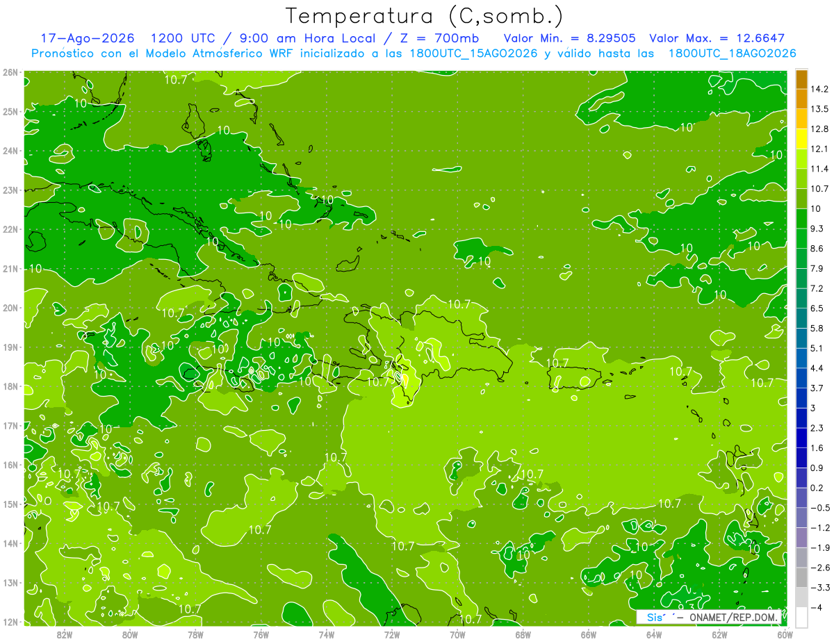Select the longitude label "72W"
The image size is (834, 644).
point(392,634)
